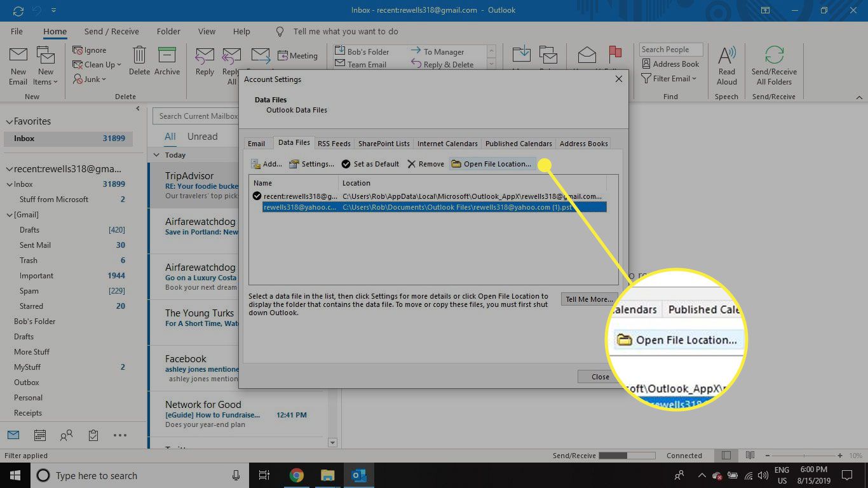868x488 pixels.
Task: Close the Account Settings dialog
Action: point(618,79)
